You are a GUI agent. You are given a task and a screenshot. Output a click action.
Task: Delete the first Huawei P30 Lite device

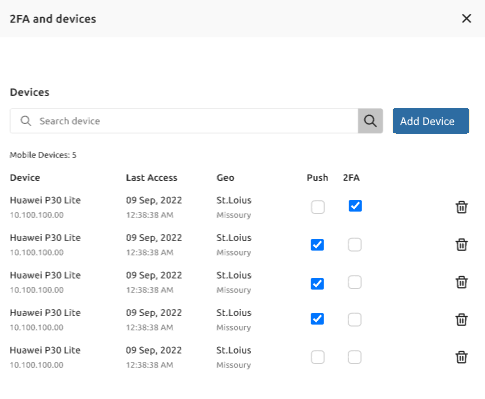coord(461,207)
